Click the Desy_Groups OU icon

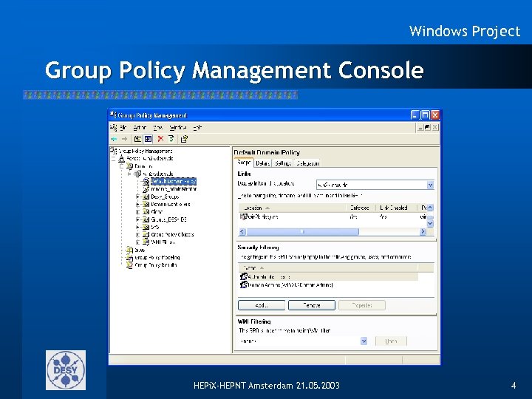[146, 197]
